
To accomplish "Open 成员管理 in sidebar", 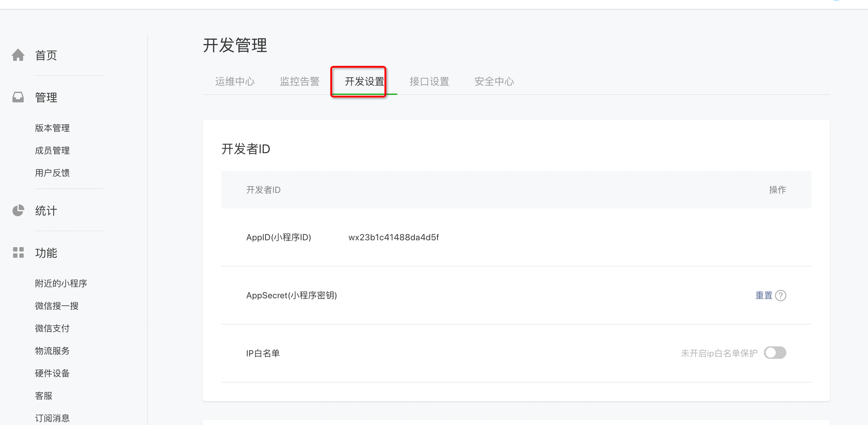I will coord(52,150).
